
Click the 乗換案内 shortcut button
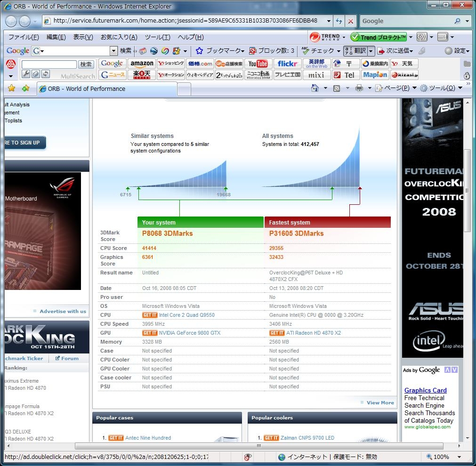coord(375,64)
